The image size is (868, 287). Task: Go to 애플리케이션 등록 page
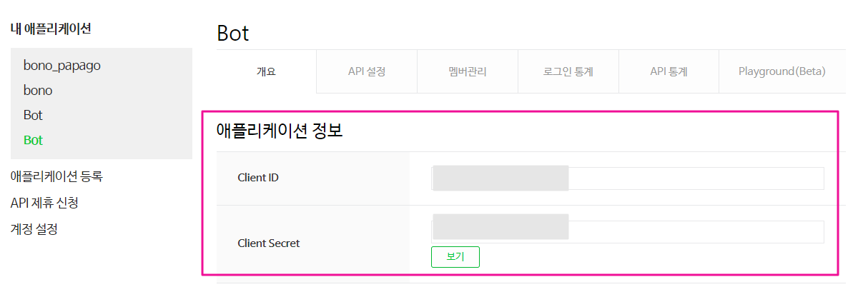56,176
